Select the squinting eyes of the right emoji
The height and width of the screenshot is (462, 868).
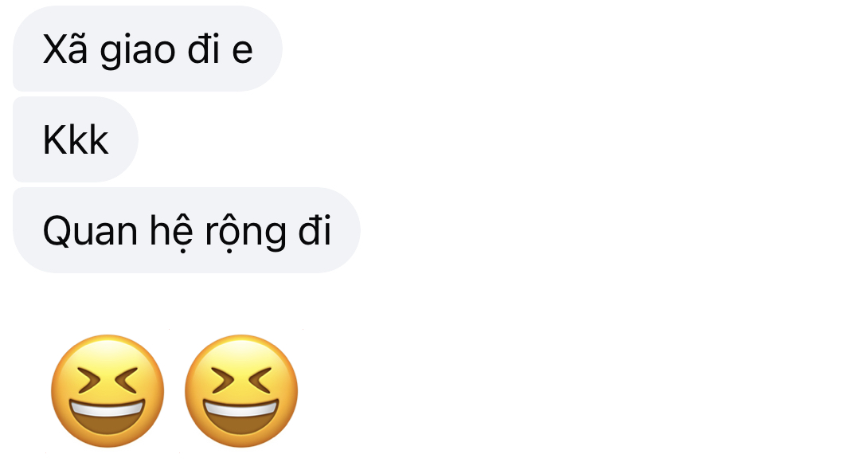(x=240, y=380)
